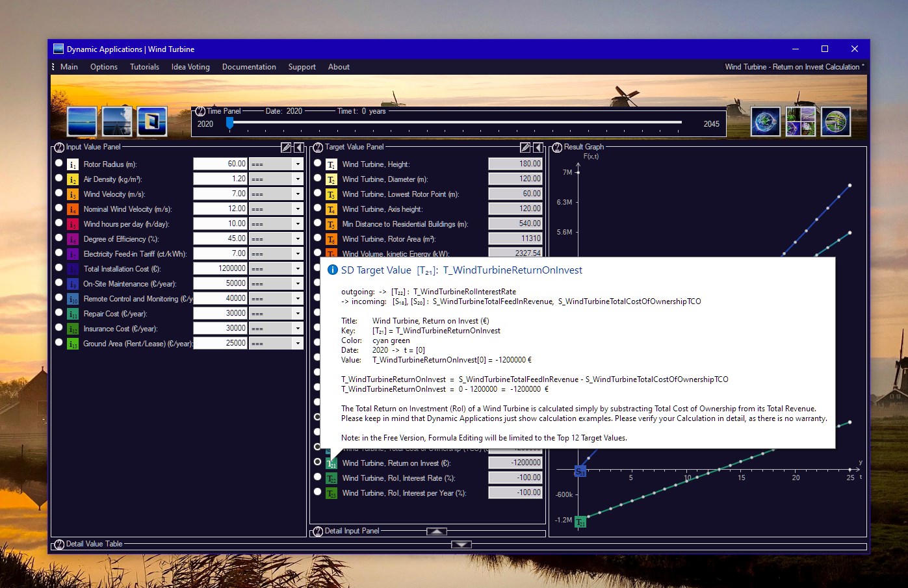This screenshot has height=588, width=908.
Task: Click the help icon of Time Panel
Action: pyautogui.click(x=200, y=111)
